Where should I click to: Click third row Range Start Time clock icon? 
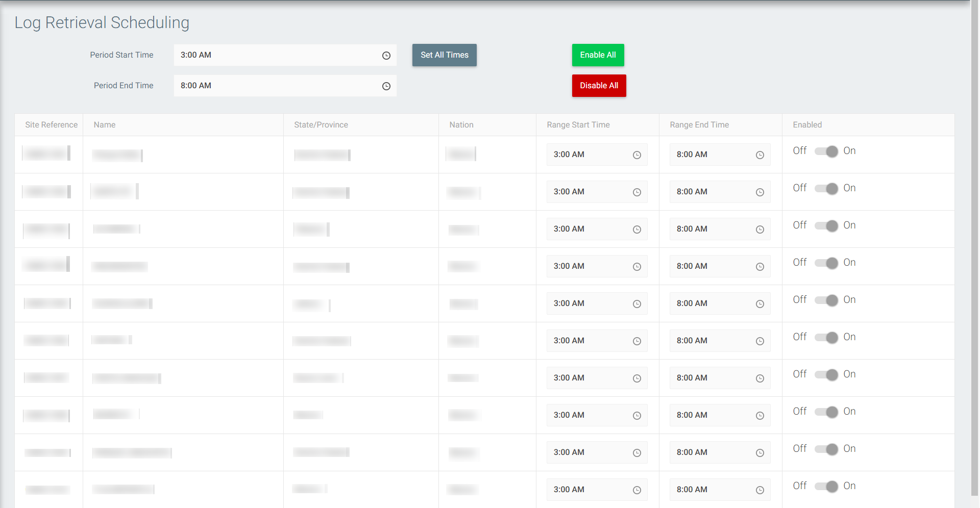coord(636,230)
